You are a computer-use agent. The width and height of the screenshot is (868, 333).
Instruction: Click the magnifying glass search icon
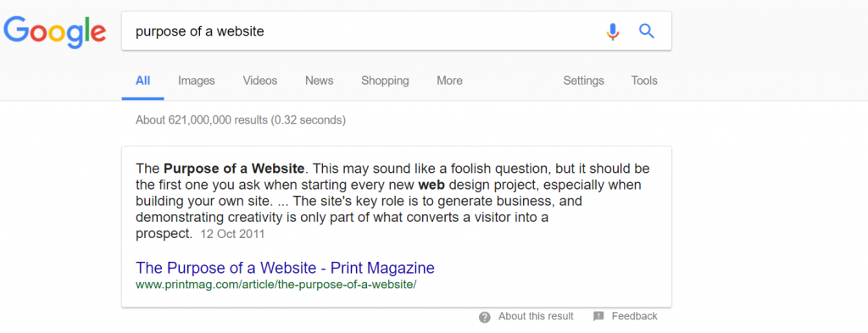[646, 31]
